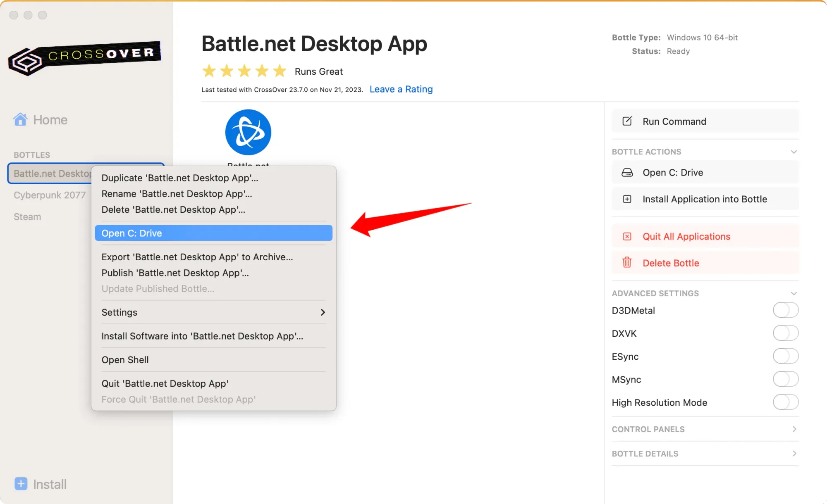Click the Leave a Rating link
827x504 pixels.
coord(401,89)
